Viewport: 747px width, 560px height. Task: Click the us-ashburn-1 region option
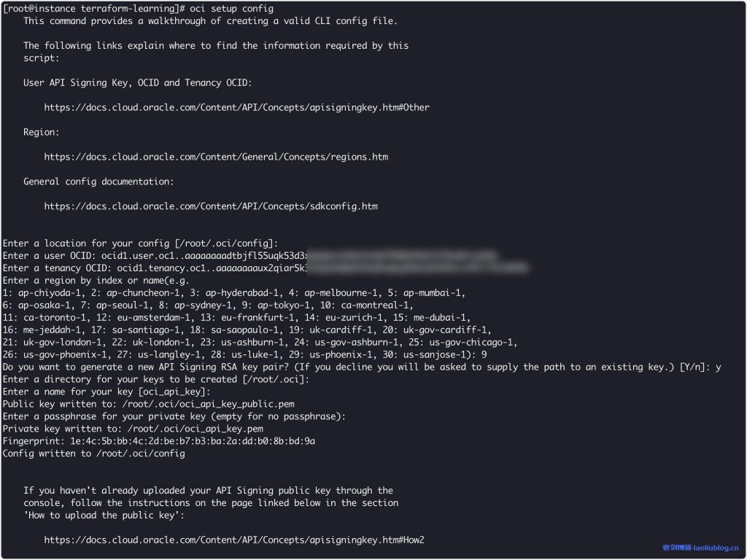(x=257, y=343)
